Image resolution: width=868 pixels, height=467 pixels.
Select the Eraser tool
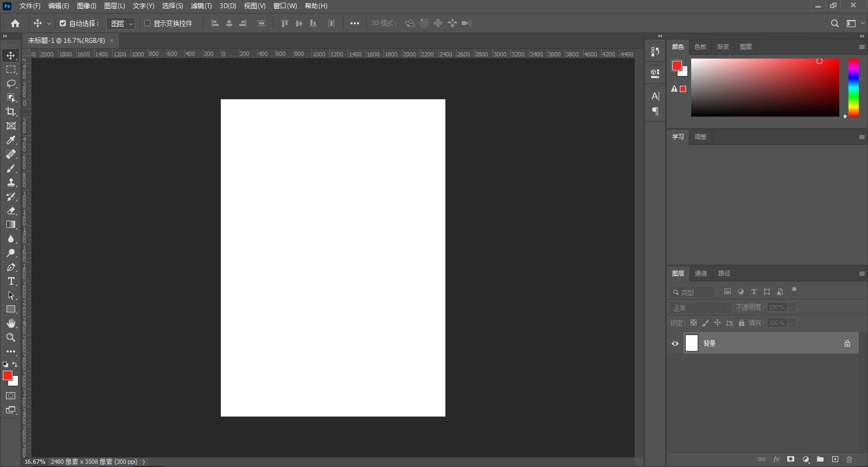point(11,210)
